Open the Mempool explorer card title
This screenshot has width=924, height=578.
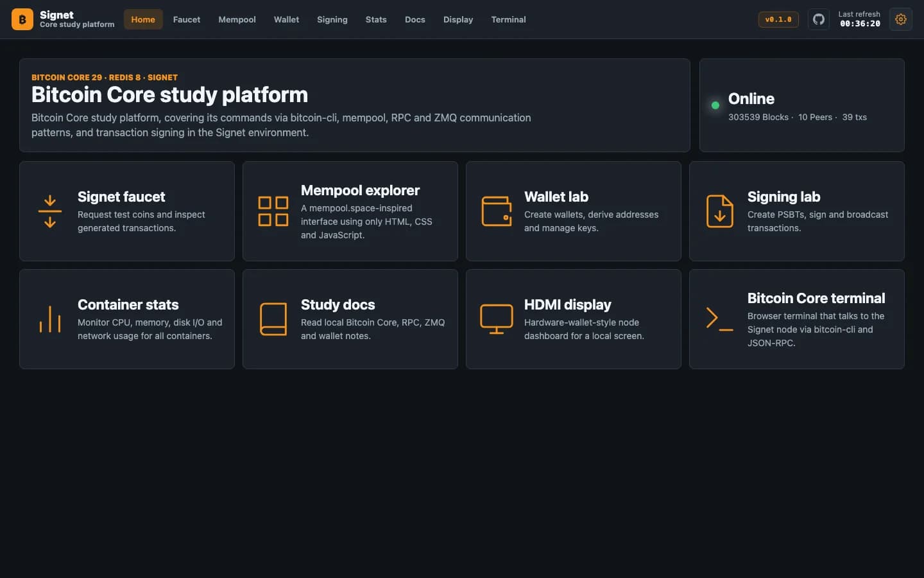(x=360, y=190)
